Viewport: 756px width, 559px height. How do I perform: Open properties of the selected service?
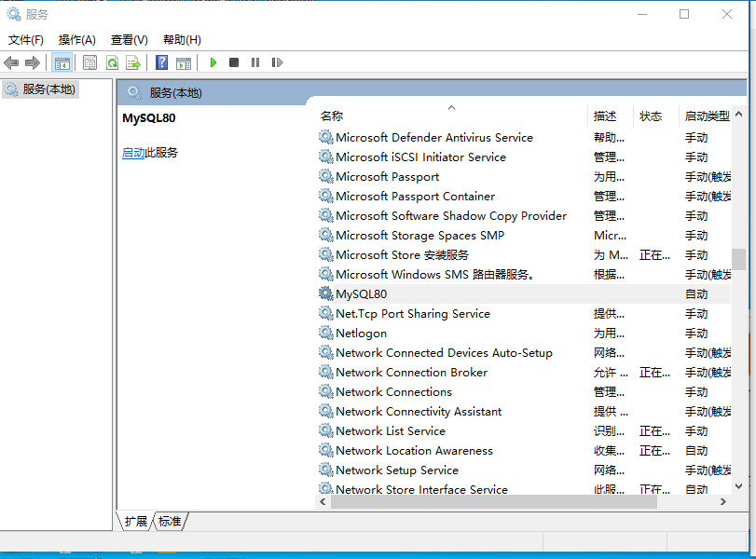pyautogui.click(x=88, y=62)
